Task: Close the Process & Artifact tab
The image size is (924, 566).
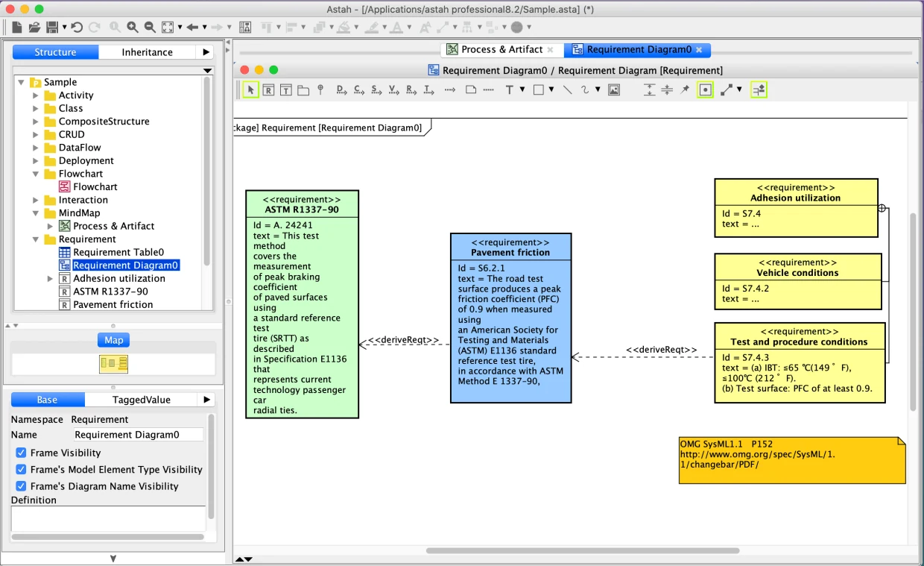Action: 550,50
